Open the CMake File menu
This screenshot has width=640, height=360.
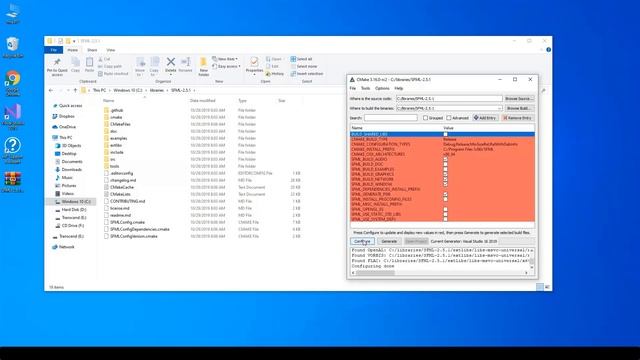click(x=353, y=89)
